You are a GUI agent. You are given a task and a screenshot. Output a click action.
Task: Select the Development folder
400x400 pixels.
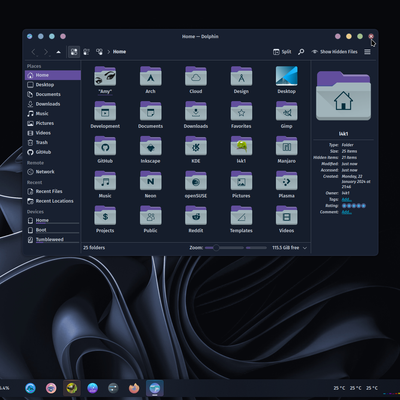click(x=105, y=115)
